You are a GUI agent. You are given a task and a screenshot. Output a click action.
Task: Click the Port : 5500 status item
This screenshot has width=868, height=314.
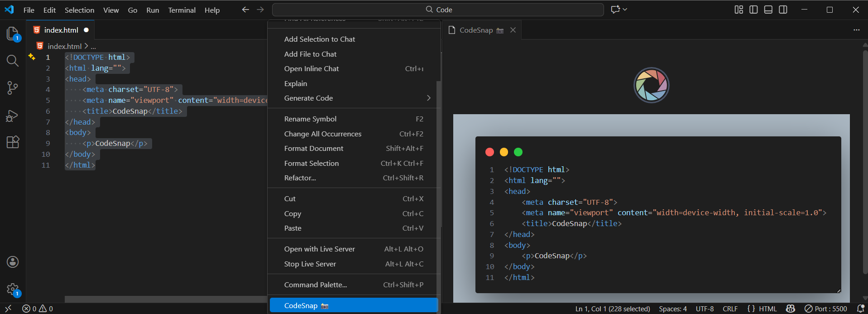tap(825, 309)
